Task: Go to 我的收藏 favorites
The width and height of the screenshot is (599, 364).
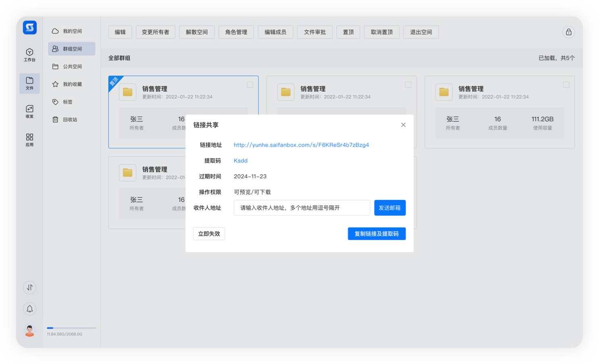Action: (72, 84)
